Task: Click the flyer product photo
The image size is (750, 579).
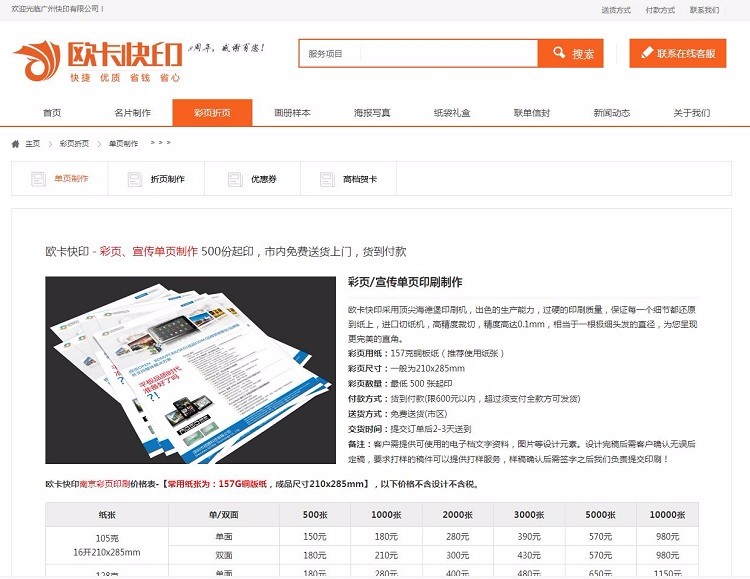Action: click(190, 370)
